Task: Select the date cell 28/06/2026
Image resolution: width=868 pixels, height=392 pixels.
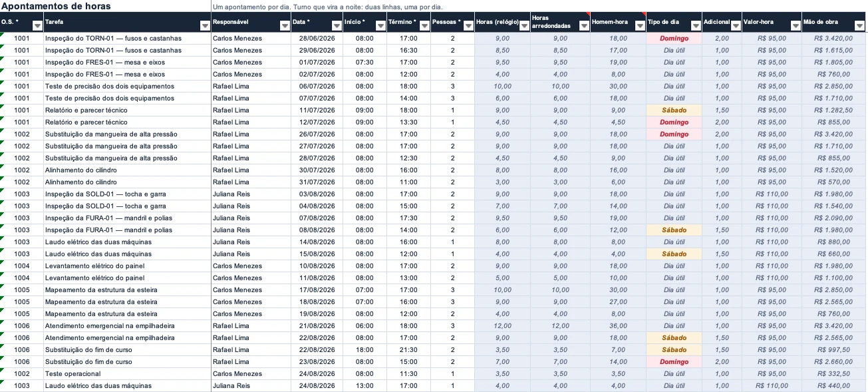Action: (317, 39)
